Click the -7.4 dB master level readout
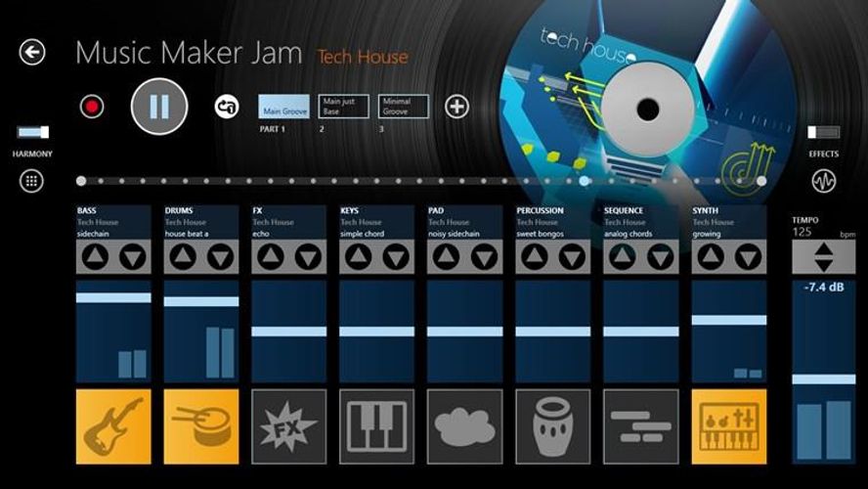 click(x=824, y=288)
